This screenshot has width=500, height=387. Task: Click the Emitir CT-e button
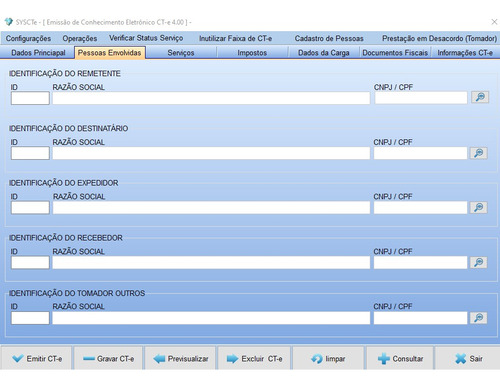coord(36,359)
